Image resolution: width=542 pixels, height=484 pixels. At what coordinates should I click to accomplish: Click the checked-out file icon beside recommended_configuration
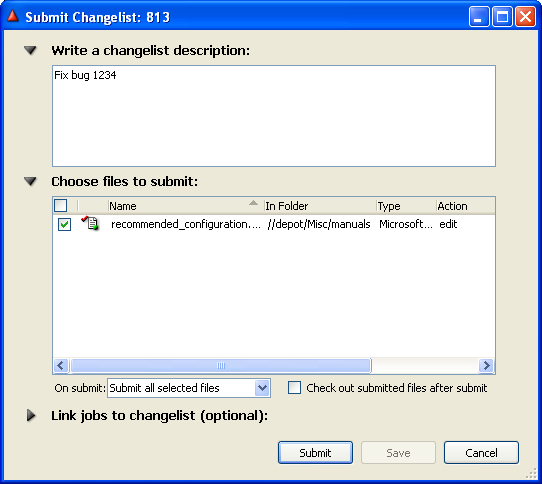(90, 223)
